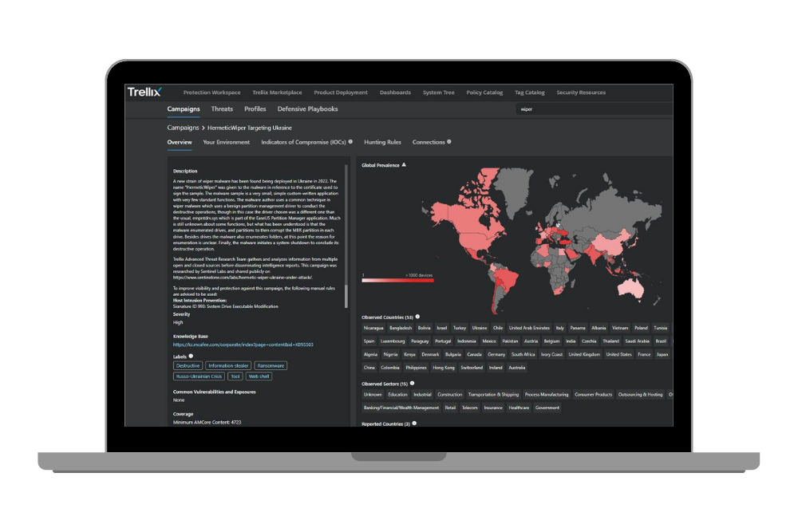This screenshot has height=532, width=798.
Task: Click the Russo-Ukrainian Crisis label tag
Action: point(199,376)
